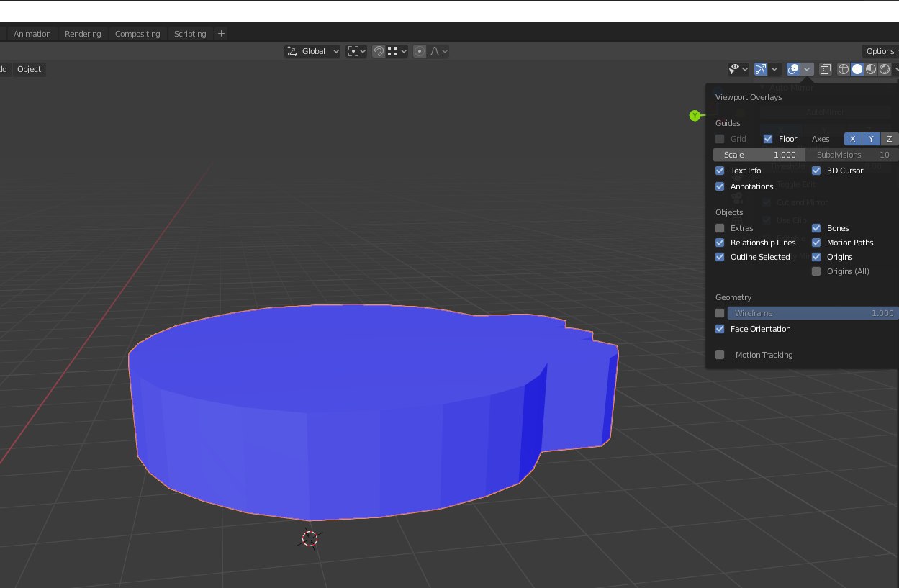This screenshot has height=588, width=899.
Task: Collapse the Viewport Overlays dropdown arrow
Action: click(808, 69)
